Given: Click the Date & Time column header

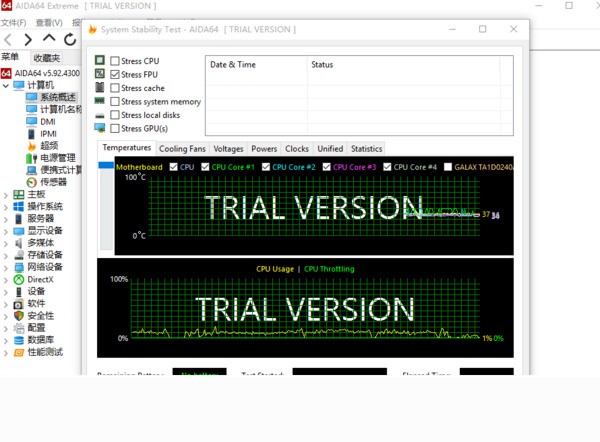Looking at the screenshot, I should [256, 65].
